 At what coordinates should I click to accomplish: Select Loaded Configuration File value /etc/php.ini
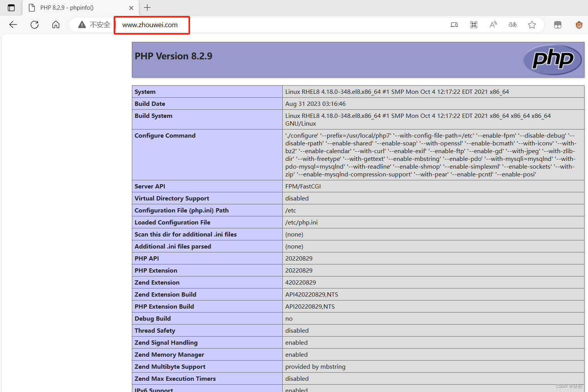[301, 223]
